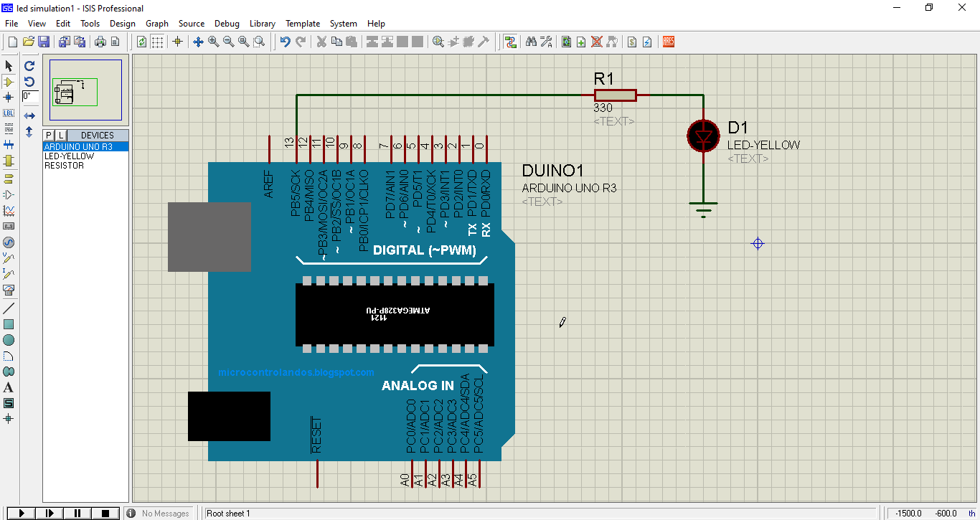Image resolution: width=980 pixels, height=520 pixels.
Task: Transfer the design to ARES
Action: [x=667, y=41]
